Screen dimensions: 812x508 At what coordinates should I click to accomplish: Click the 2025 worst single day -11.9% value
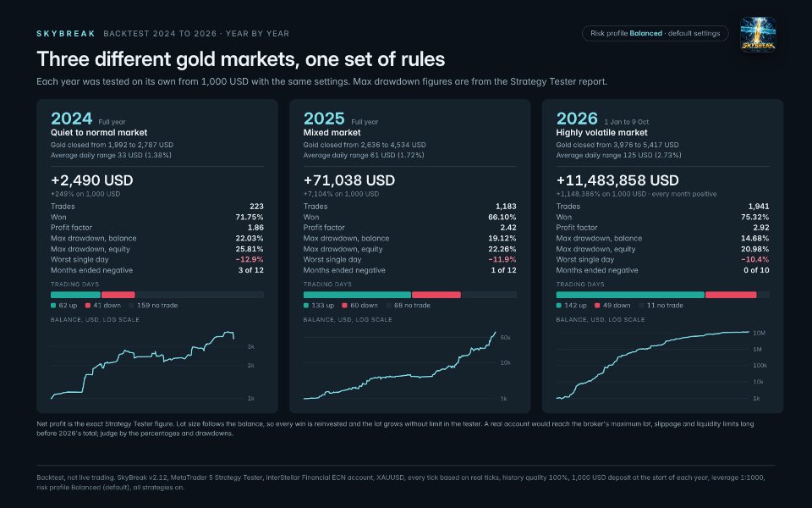click(x=502, y=259)
